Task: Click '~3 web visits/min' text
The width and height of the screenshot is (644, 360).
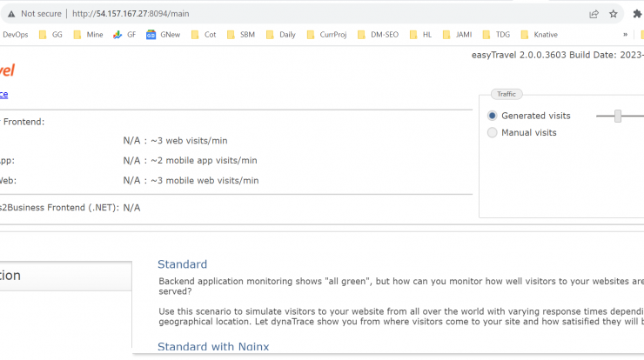Action: click(189, 141)
